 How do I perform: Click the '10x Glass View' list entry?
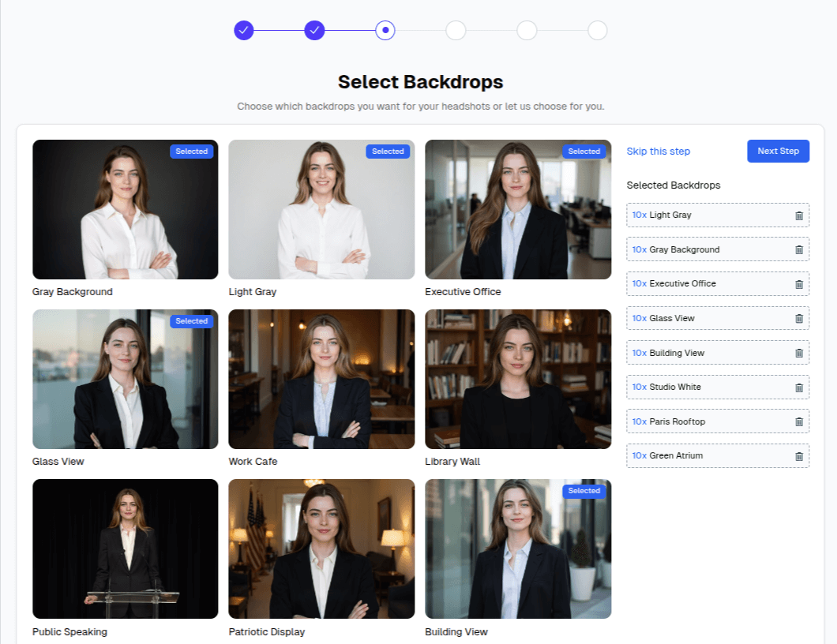click(x=718, y=318)
